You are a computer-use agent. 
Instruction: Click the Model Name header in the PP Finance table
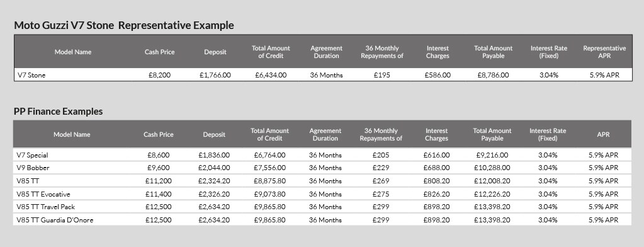(x=72, y=134)
